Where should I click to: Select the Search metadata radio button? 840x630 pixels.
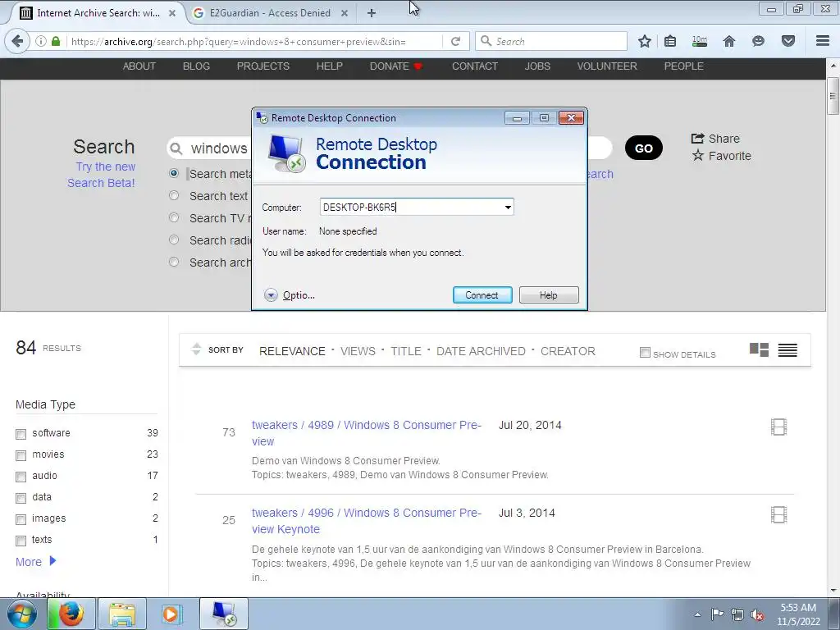(x=174, y=174)
